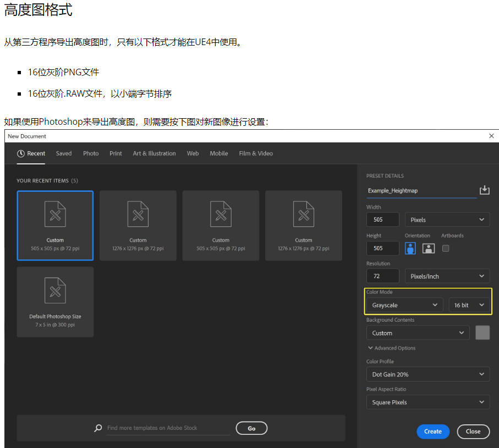This screenshot has width=499, height=448.
Task: Collapse the Advanced Options section
Action: point(392,348)
